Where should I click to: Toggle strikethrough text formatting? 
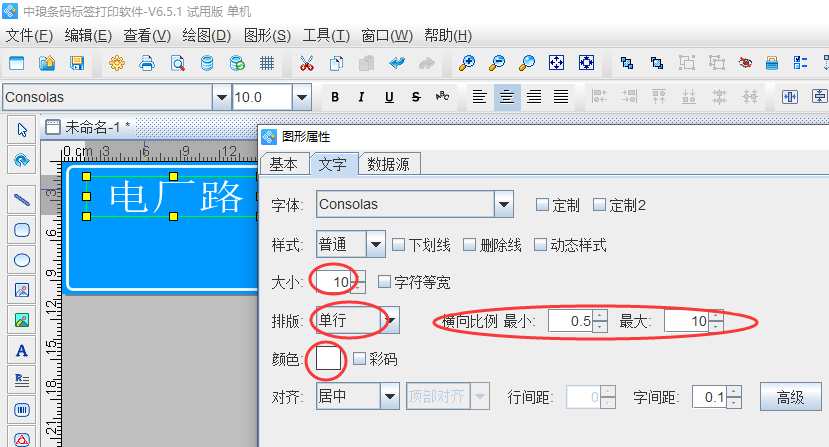pos(416,97)
